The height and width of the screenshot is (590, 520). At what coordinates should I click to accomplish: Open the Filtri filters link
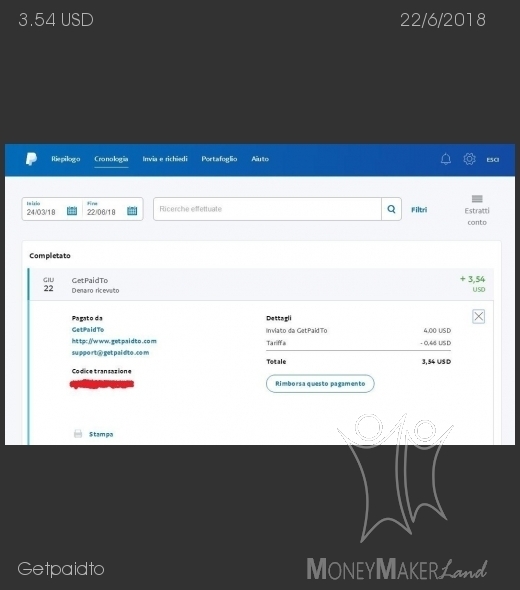419,210
